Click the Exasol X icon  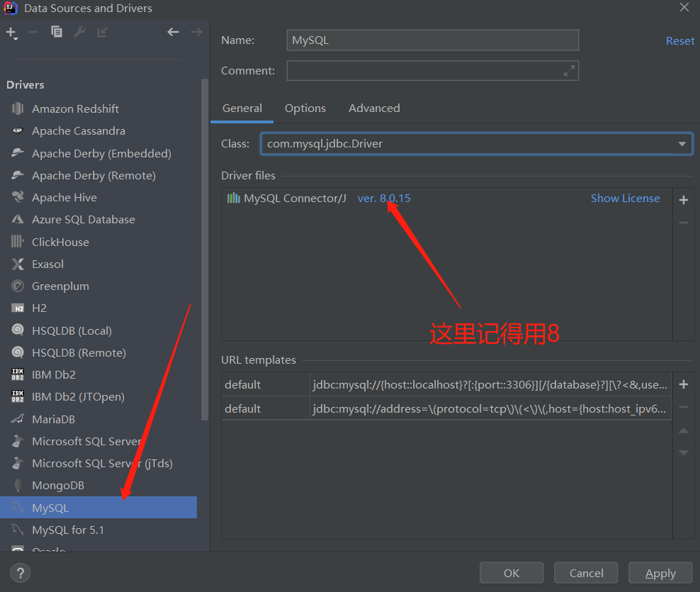click(18, 264)
